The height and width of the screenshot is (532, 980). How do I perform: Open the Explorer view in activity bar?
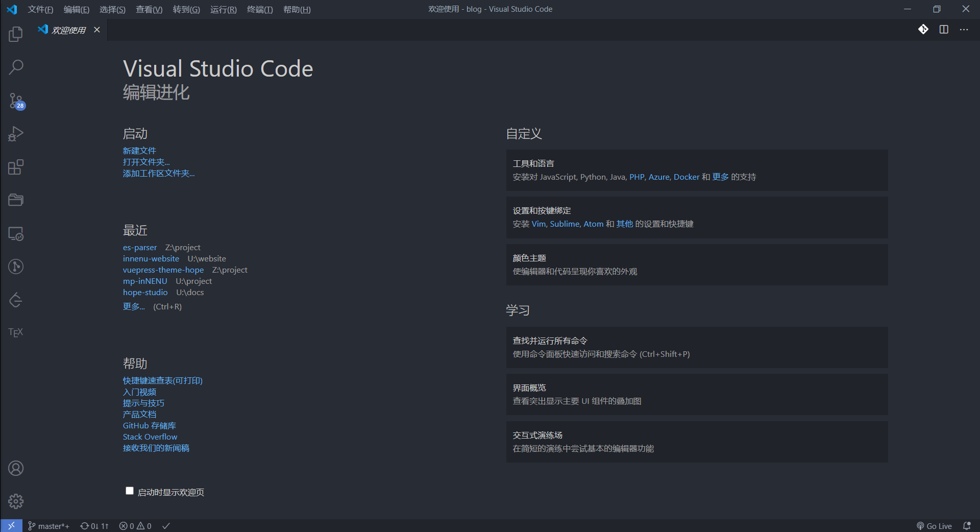[x=16, y=34]
